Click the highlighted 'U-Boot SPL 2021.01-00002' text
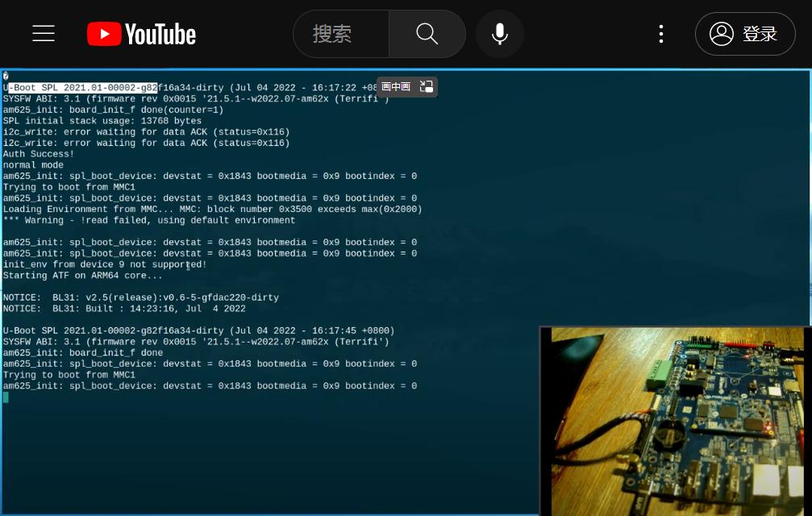This screenshot has width=812, height=516. pos(83,87)
